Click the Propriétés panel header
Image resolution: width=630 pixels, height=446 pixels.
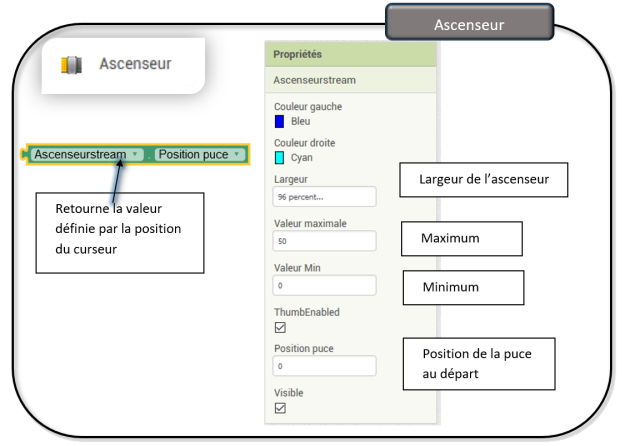pyautogui.click(x=351, y=54)
